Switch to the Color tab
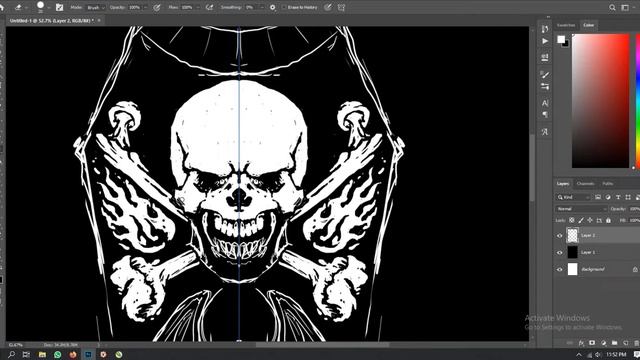Screen dimensions: 640x360 tap(589, 25)
